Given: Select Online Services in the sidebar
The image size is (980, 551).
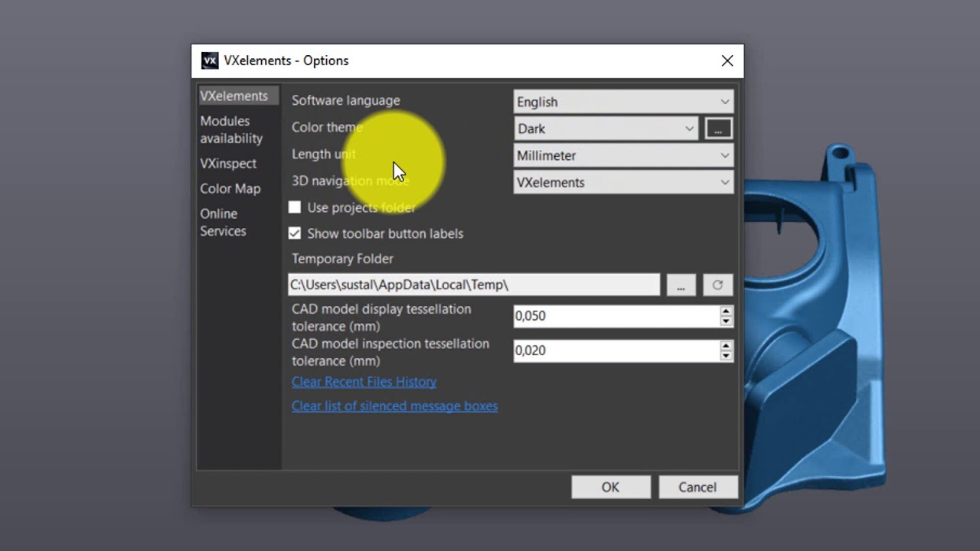Looking at the screenshot, I should (222, 222).
